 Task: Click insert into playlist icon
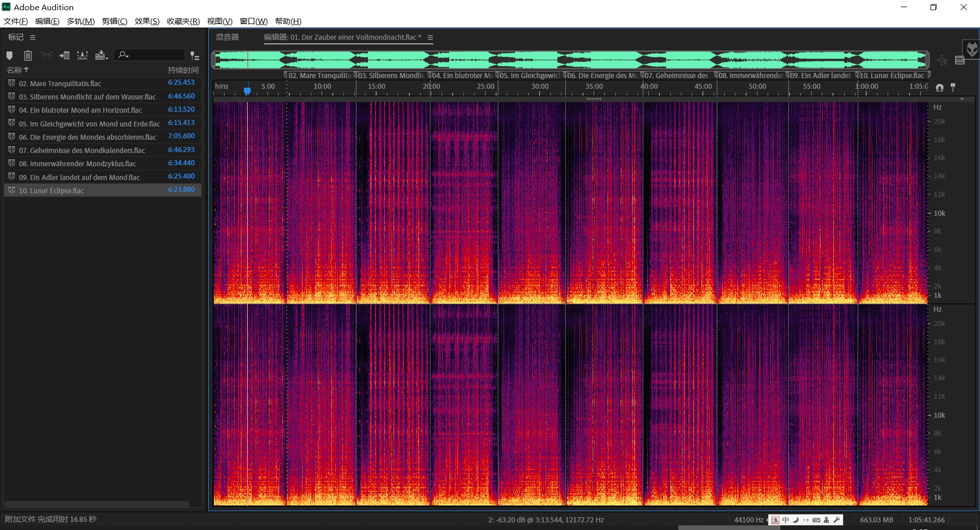tap(64, 55)
